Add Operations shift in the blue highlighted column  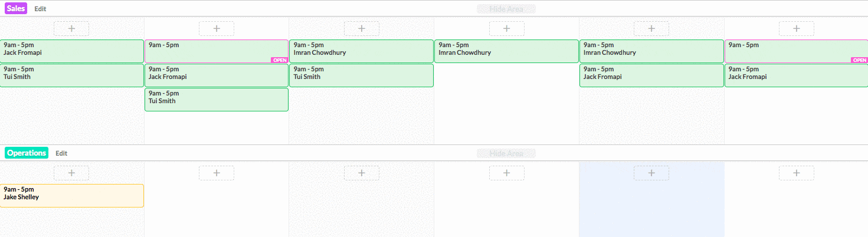pos(651,173)
